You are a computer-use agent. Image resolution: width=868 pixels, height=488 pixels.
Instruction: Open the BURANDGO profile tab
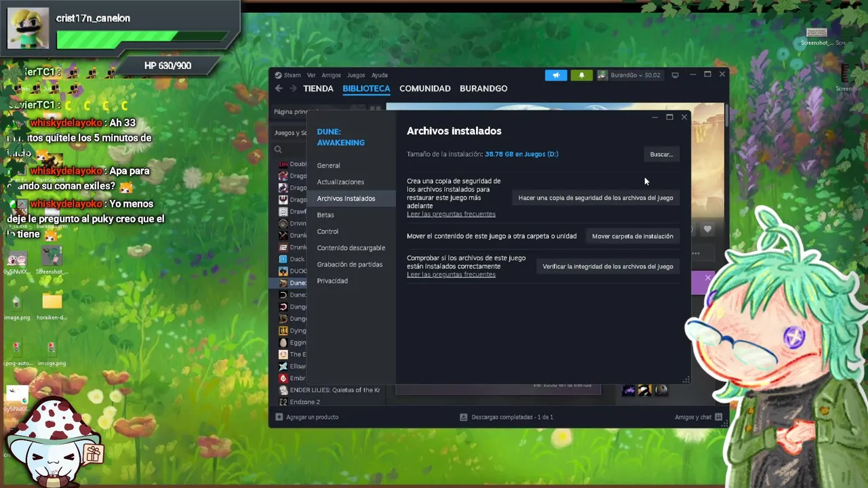click(484, 89)
